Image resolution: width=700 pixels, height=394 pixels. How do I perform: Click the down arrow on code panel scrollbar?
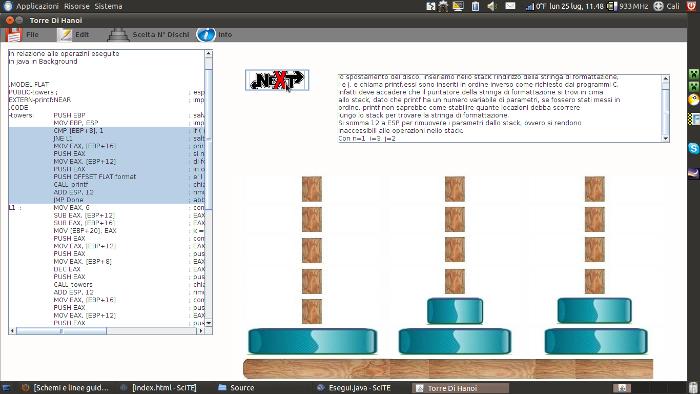pyautogui.click(x=208, y=323)
